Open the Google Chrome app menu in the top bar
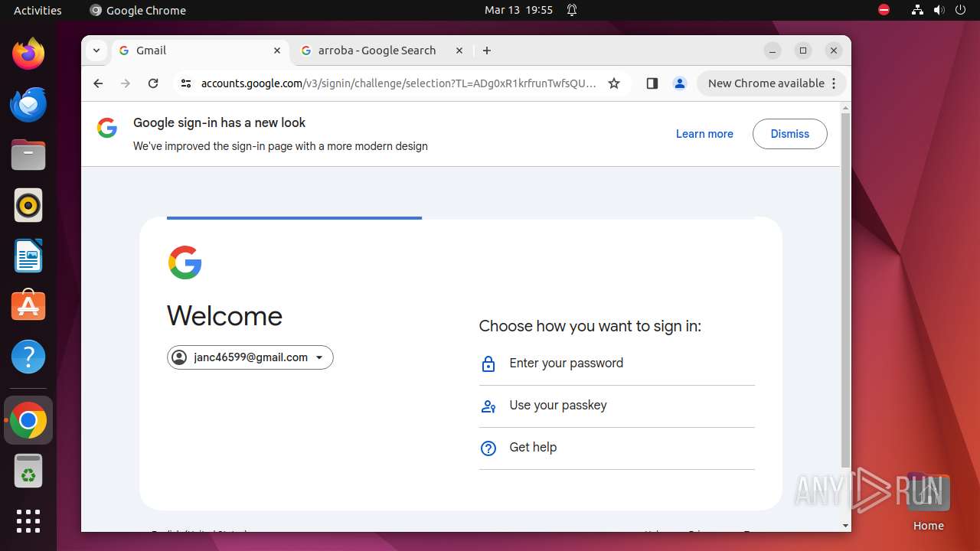 pyautogui.click(x=138, y=10)
